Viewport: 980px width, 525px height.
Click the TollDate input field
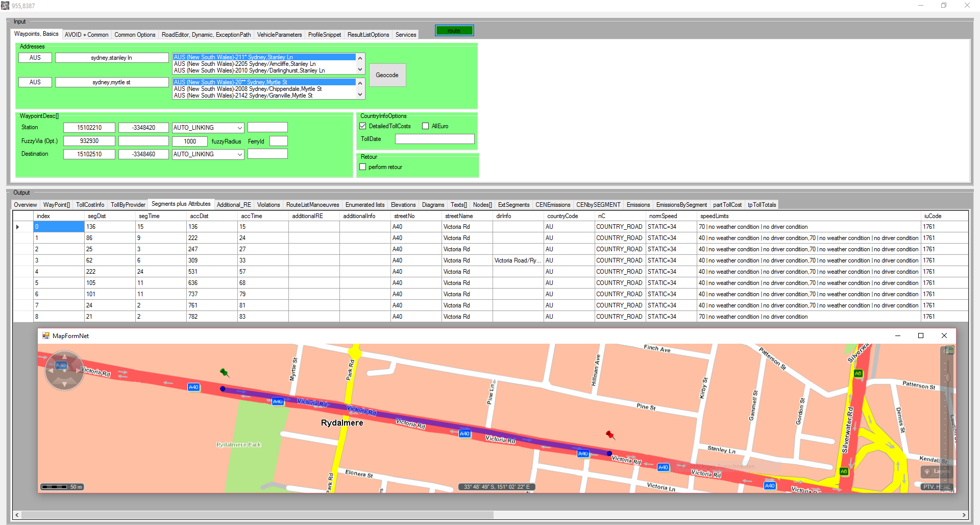click(434, 139)
